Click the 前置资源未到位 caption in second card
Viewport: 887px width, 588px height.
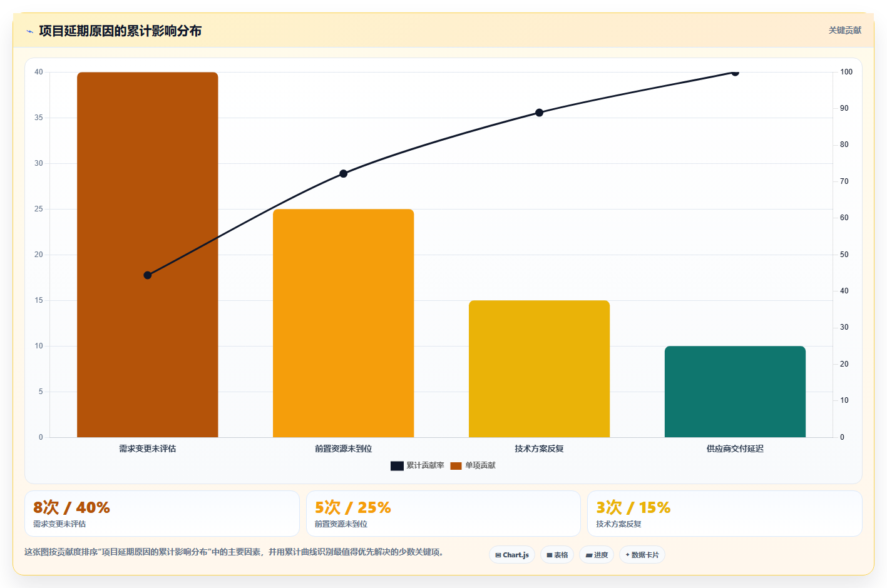click(x=341, y=524)
